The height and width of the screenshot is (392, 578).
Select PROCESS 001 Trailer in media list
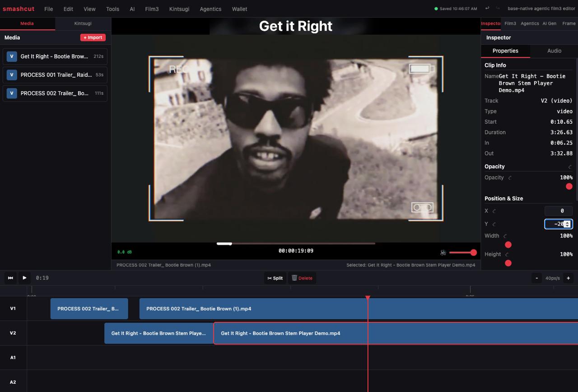coord(55,75)
